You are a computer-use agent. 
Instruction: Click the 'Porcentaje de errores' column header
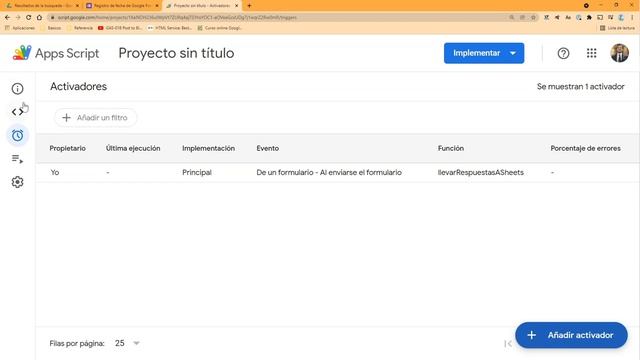[585, 148]
